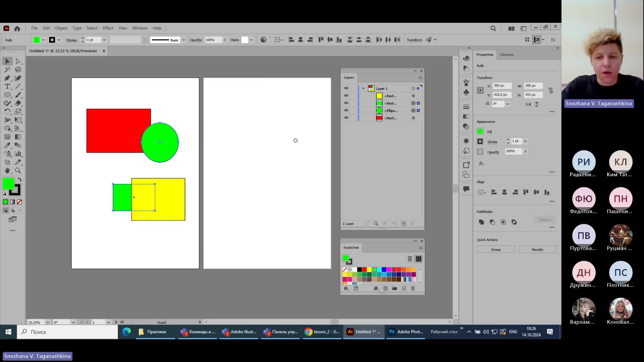Select the Zoom tool in toolbar

18,171
